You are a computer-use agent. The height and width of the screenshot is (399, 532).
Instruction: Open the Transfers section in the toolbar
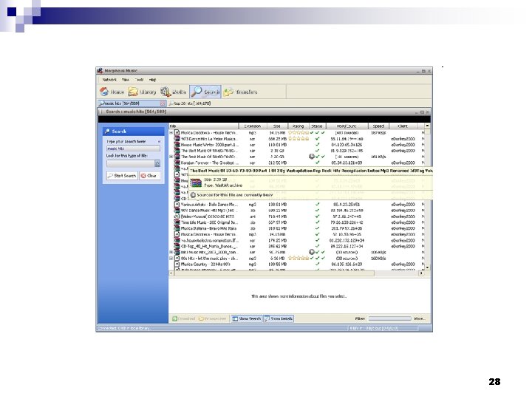241,92
